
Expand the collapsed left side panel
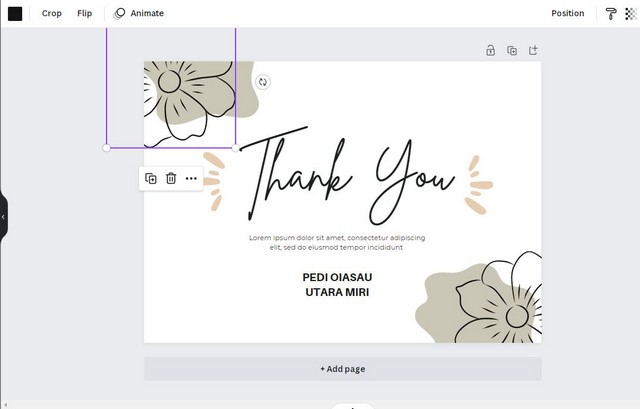(3, 216)
